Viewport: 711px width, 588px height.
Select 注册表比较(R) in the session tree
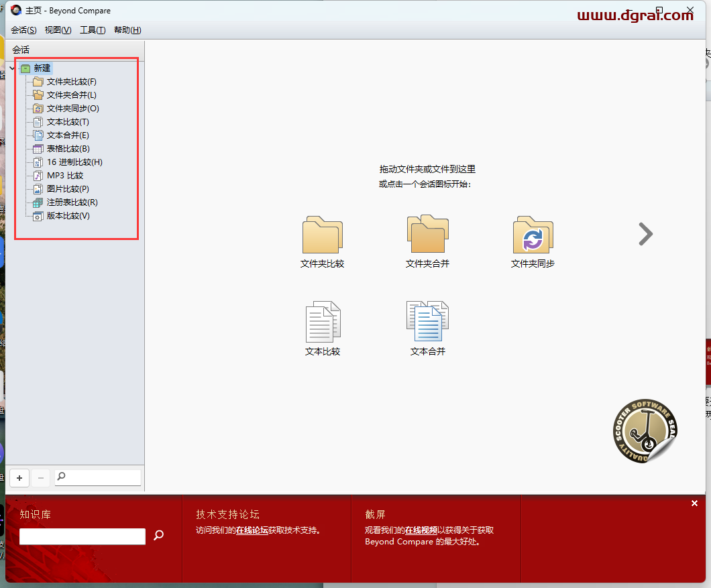click(x=72, y=202)
